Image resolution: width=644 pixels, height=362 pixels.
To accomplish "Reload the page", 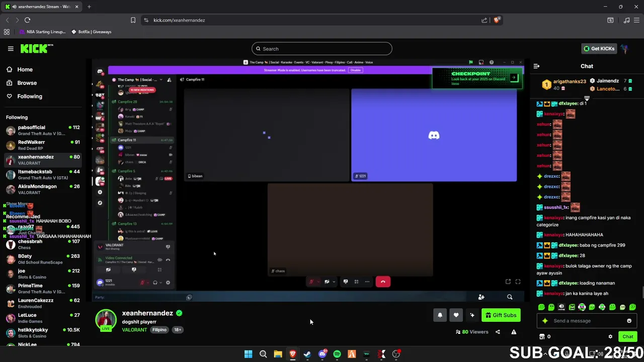I will [27, 20].
